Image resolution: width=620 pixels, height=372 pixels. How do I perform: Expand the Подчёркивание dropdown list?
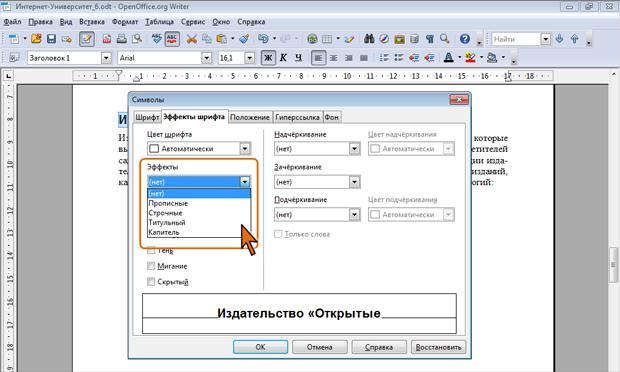click(x=317, y=215)
